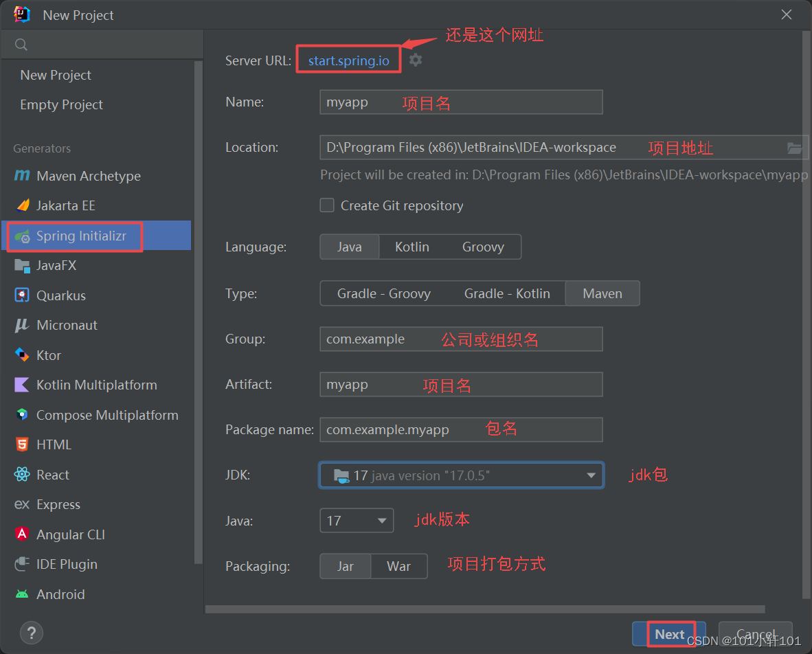The width and height of the screenshot is (812, 654).
Task: Choose Gradle - Kotlin build type
Action: point(507,293)
